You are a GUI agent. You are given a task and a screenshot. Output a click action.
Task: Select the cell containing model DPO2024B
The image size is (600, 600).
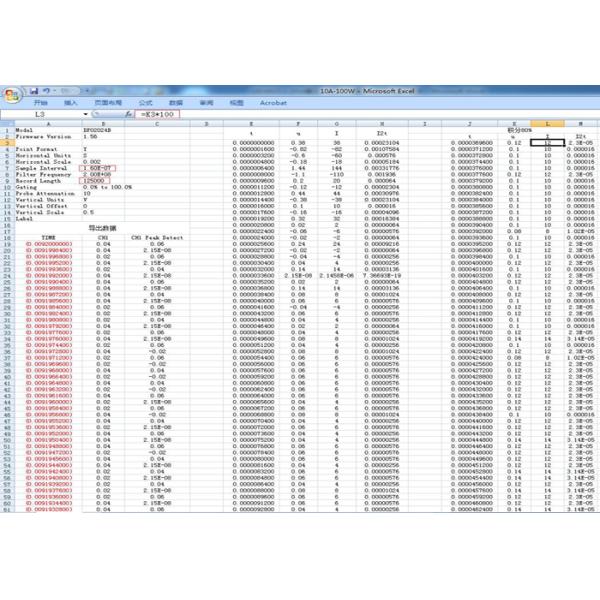pos(98,130)
